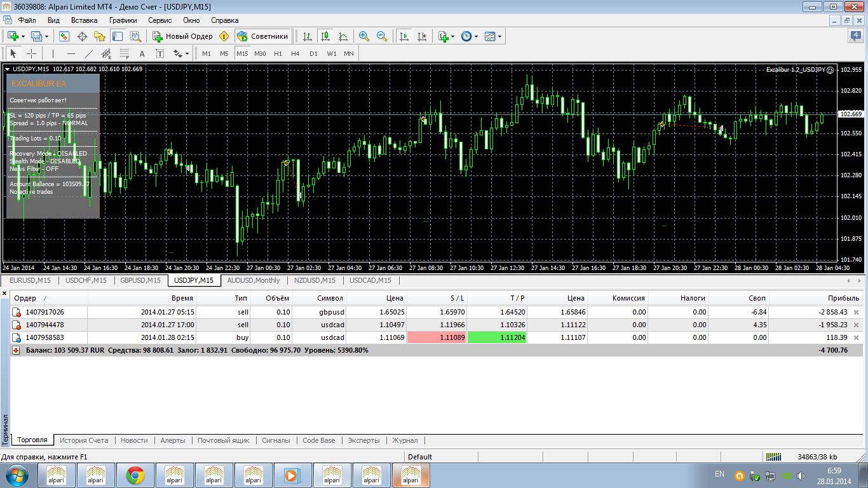Open the Market Watch window icon

pyautogui.click(x=64, y=36)
